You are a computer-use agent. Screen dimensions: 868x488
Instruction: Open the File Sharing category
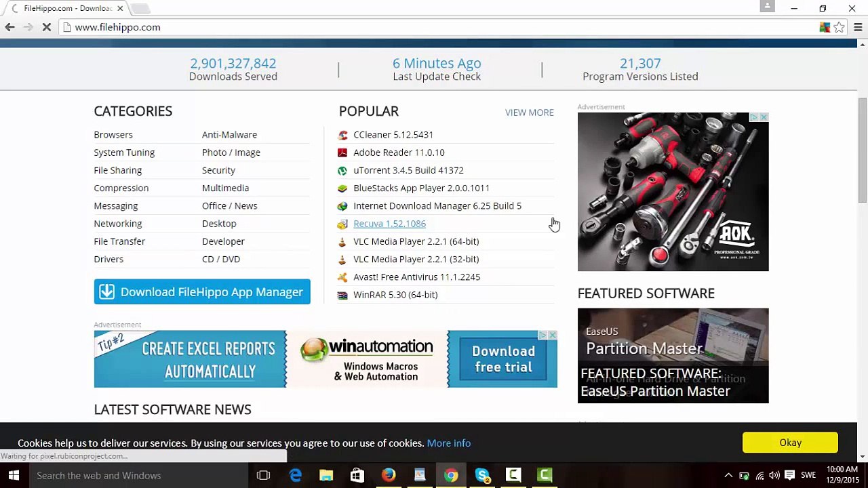[x=118, y=170]
